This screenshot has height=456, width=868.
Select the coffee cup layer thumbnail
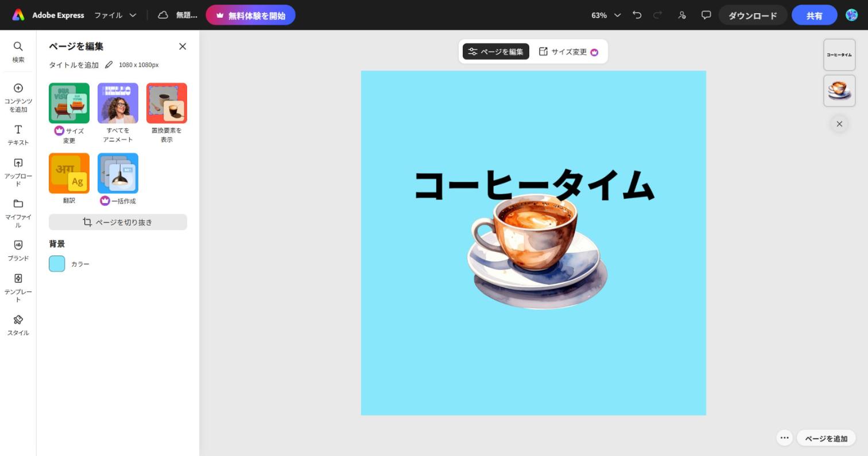[x=839, y=91]
